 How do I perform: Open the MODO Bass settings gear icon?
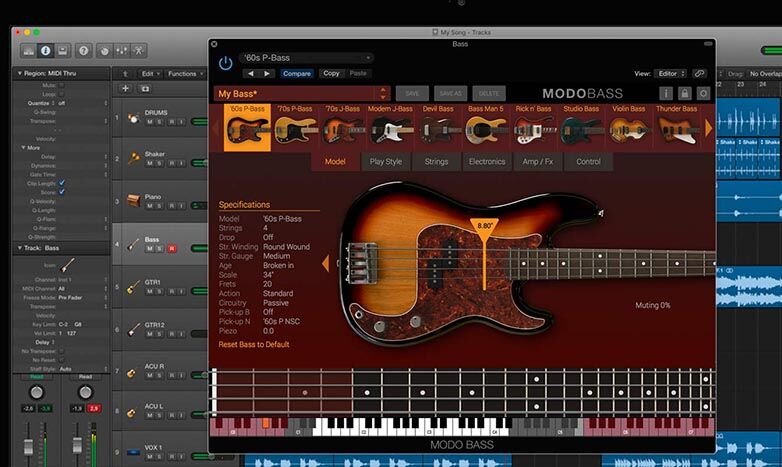703,93
